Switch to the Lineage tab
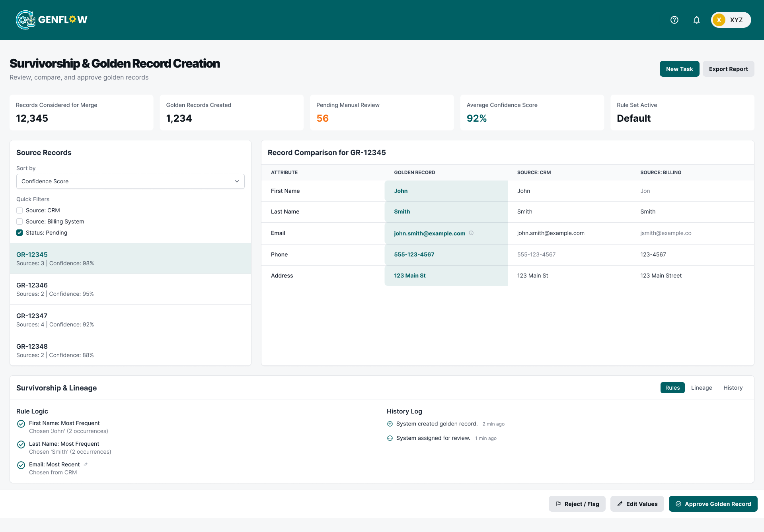Viewport: 764px width, 532px height. point(702,388)
